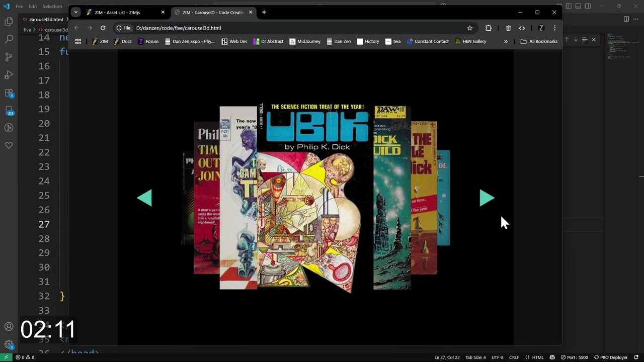Open teia bookmark

point(393,42)
